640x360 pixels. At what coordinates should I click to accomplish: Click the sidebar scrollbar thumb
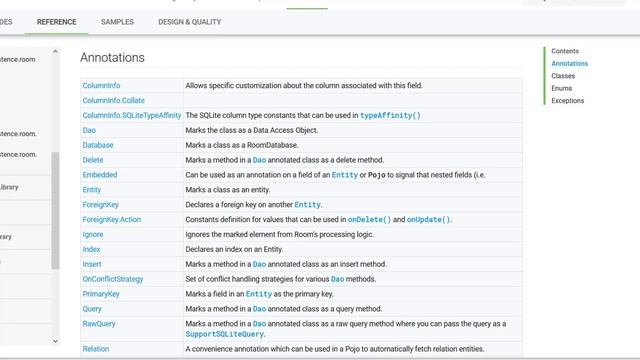(56, 211)
